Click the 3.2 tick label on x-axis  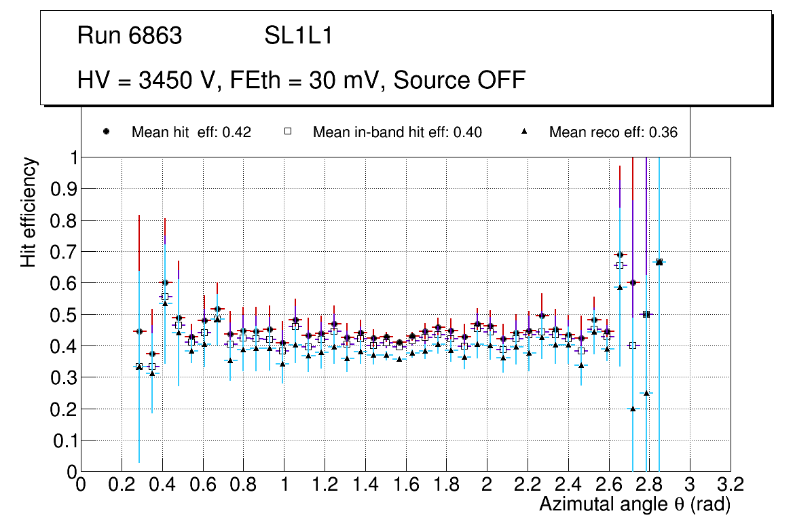(731, 484)
